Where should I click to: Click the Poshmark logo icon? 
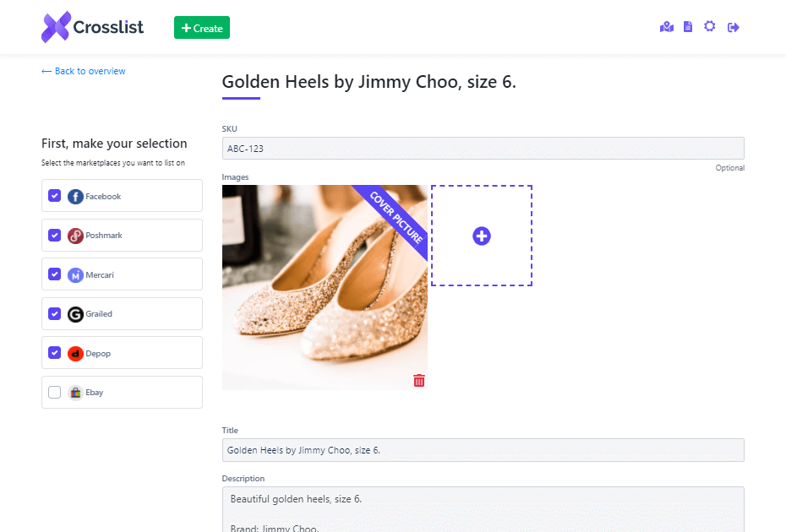coord(75,236)
